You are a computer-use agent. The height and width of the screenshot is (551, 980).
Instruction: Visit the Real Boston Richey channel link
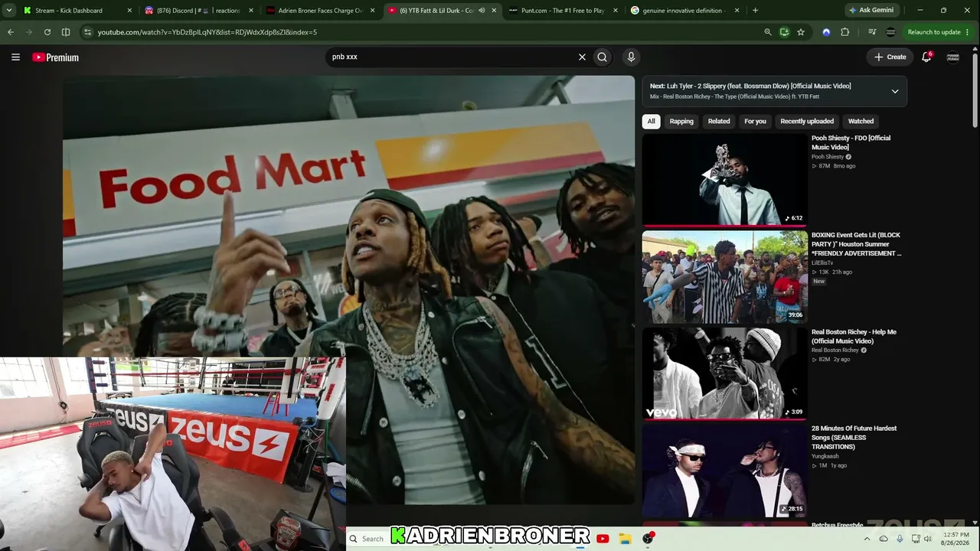click(x=835, y=350)
